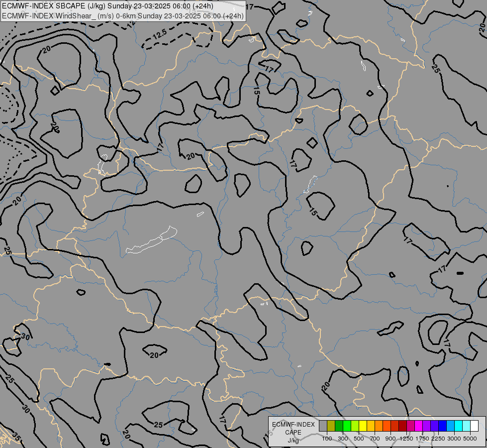This screenshot has height=448, width=487.
Task: Click the legend value 1250
Action: (x=406, y=439)
